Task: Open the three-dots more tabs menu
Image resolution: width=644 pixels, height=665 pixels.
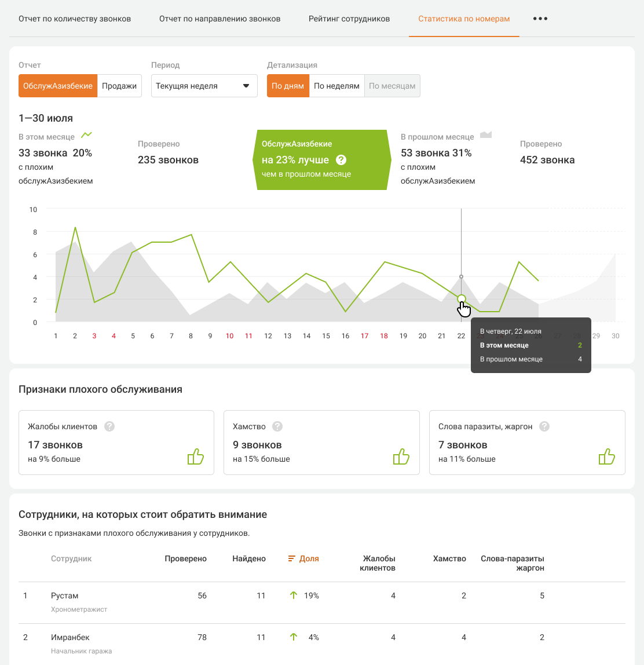Action: tap(540, 19)
